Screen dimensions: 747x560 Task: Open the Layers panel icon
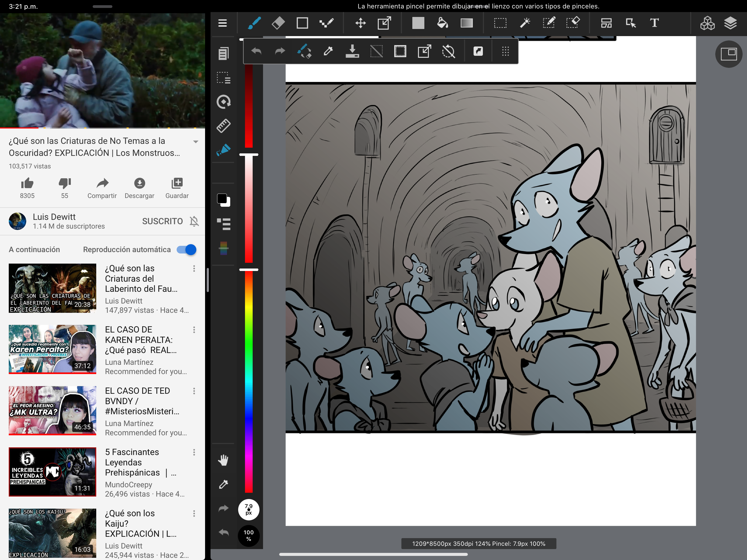point(730,23)
